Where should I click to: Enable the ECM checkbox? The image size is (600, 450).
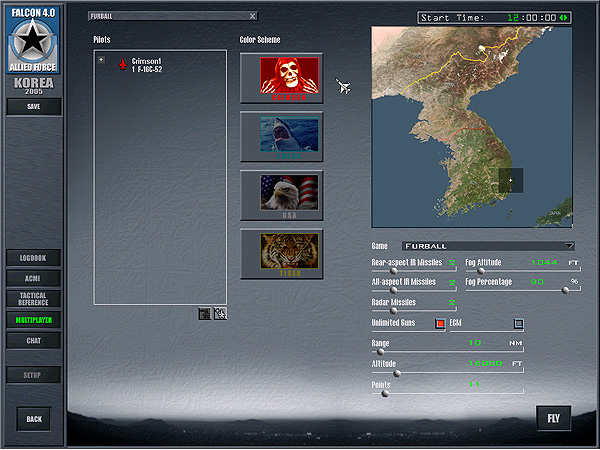(x=518, y=324)
